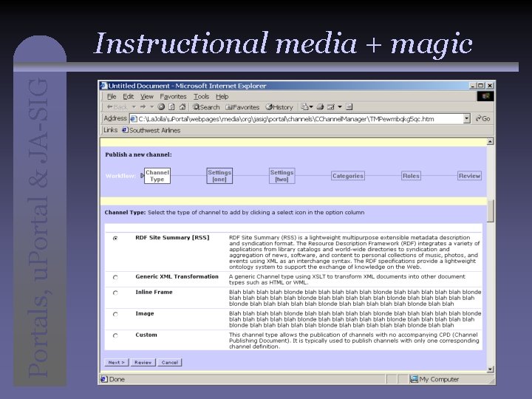Click the RDF Site Summary [RSS] label
This screenshot has width=532, height=399.
tap(172, 237)
